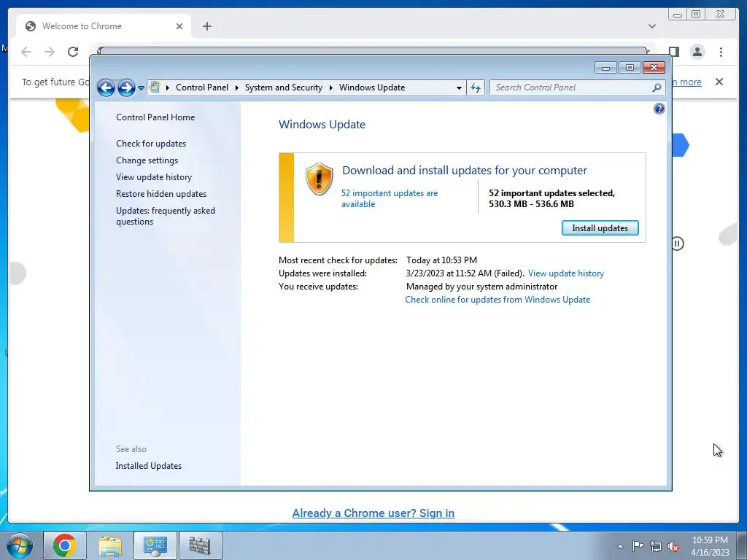Open Updates: frequently asked questions
747x560 pixels.
coord(166,216)
